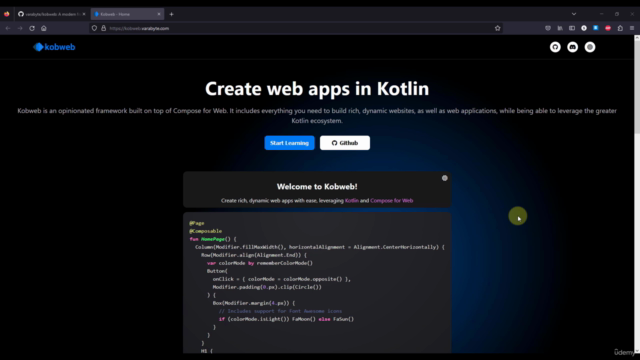The width and height of the screenshot is (640, 360).
Task: Go back with the browser back arrow
Action: pos(8,28)
